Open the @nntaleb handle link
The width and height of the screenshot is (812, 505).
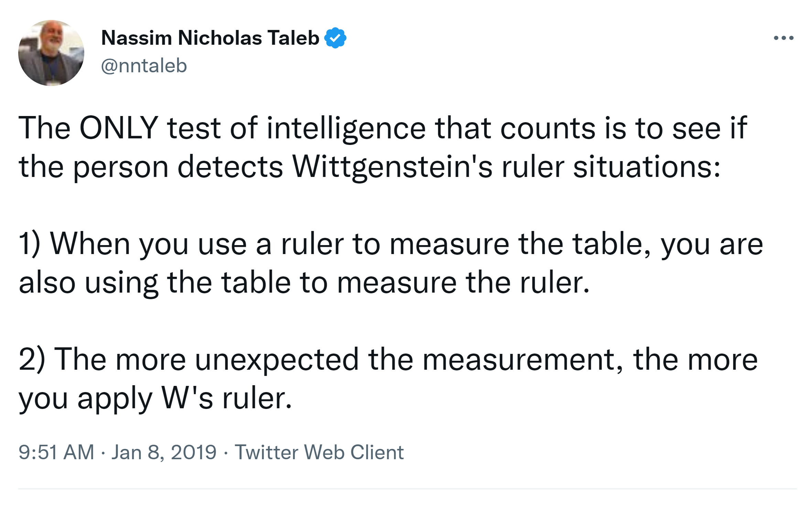pos(144,65)
